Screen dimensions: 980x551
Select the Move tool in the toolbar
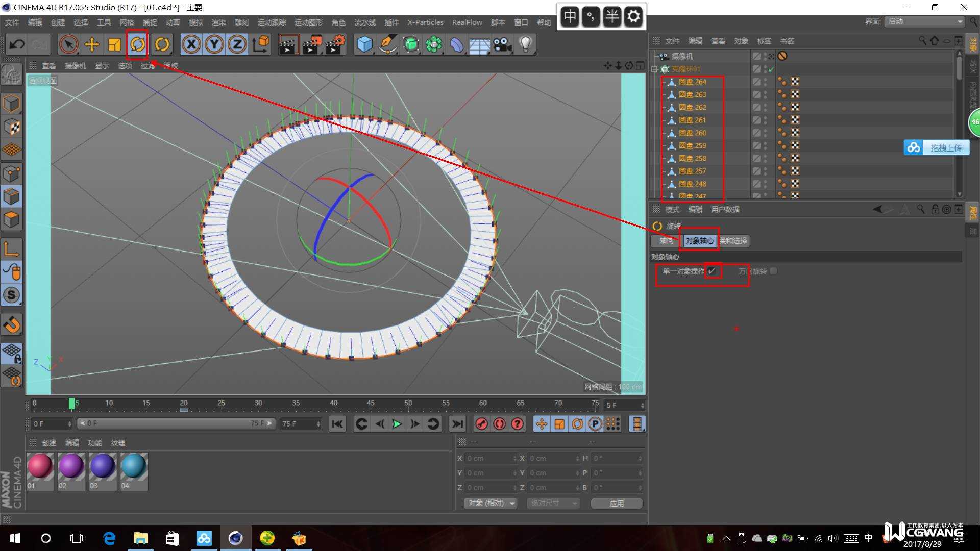[92, 44]
